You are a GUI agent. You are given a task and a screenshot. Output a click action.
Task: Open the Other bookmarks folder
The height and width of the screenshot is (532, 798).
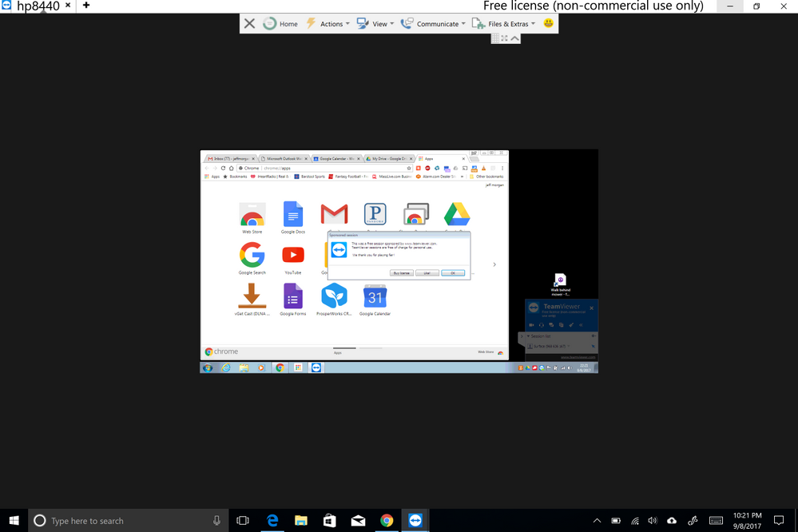coord(486,177)
